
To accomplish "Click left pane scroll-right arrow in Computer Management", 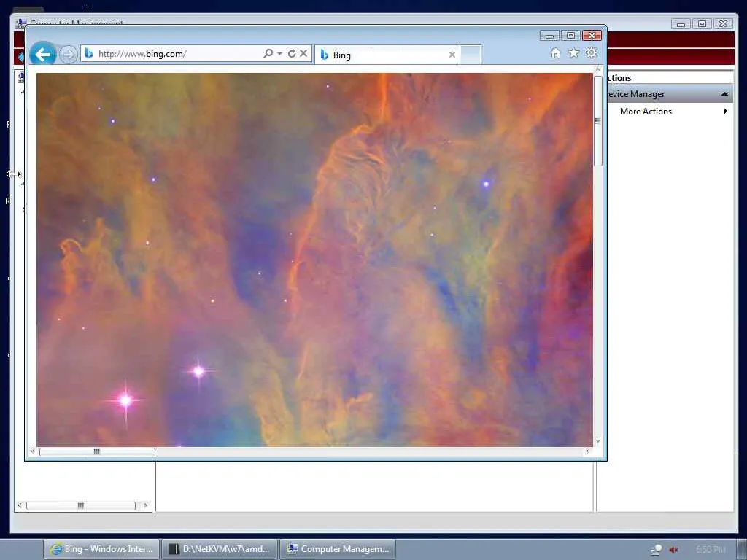I will [146, 506].
